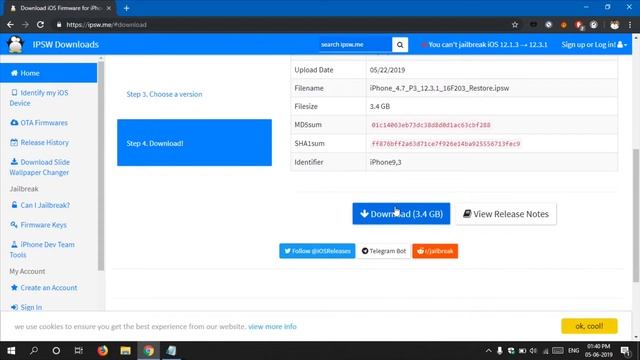Close the Download iOS Firmware tab
The width and height of the screenshot is (640, 360).
click(109, 8)
